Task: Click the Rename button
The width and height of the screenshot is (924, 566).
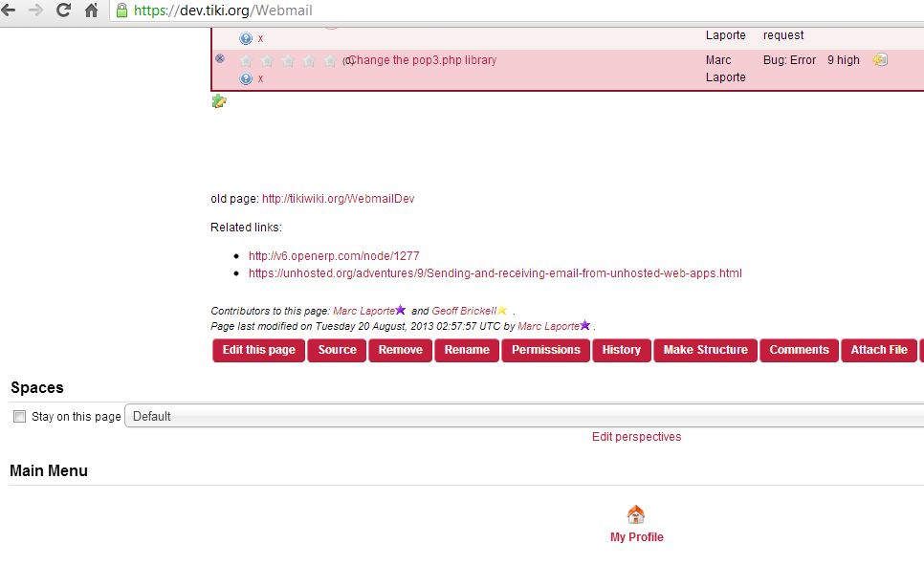Action: (468, 351)
